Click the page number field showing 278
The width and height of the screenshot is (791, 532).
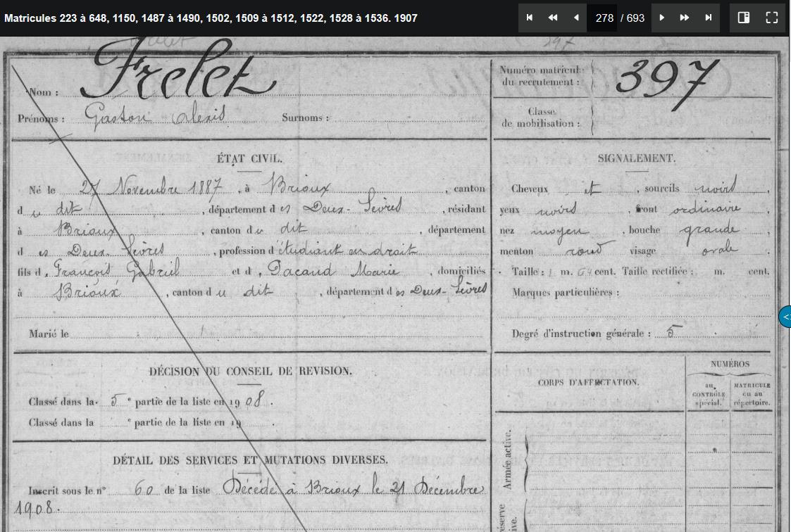(604, 18)
